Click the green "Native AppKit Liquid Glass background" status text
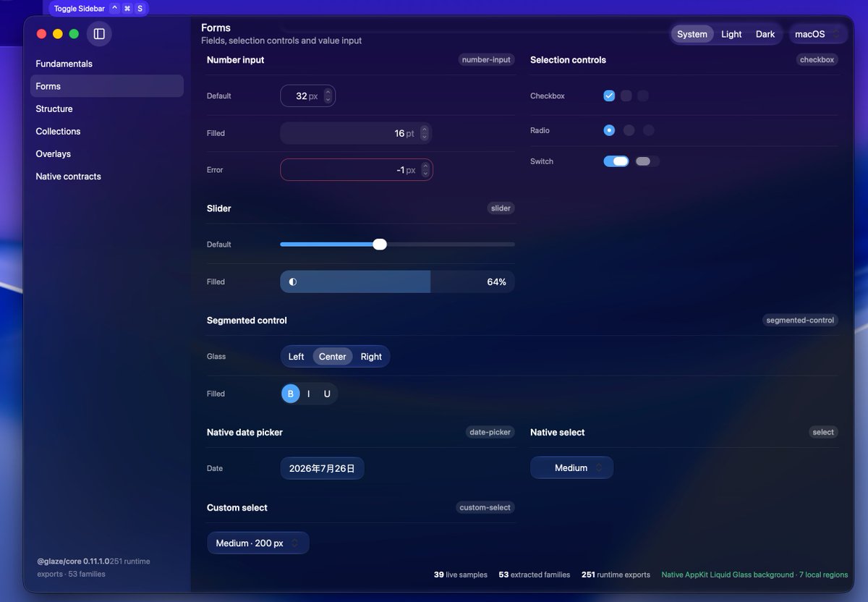The image size is (868, 602). coord(728,575)
